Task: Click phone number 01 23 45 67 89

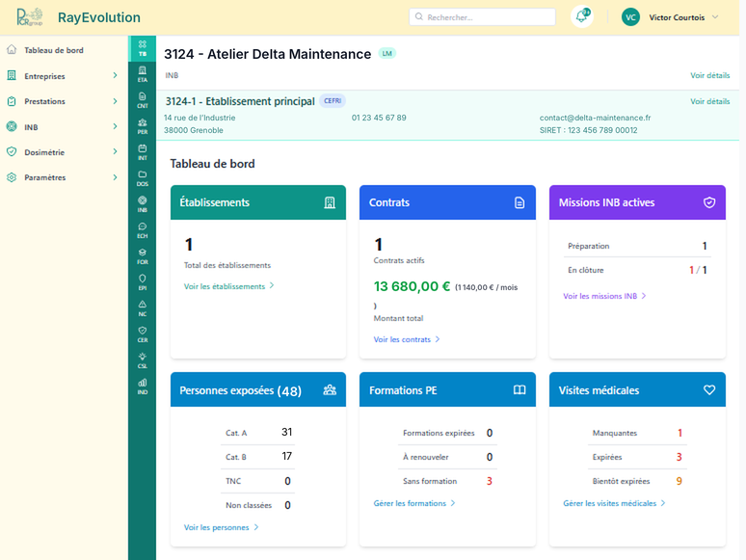Action: (379, 118)
